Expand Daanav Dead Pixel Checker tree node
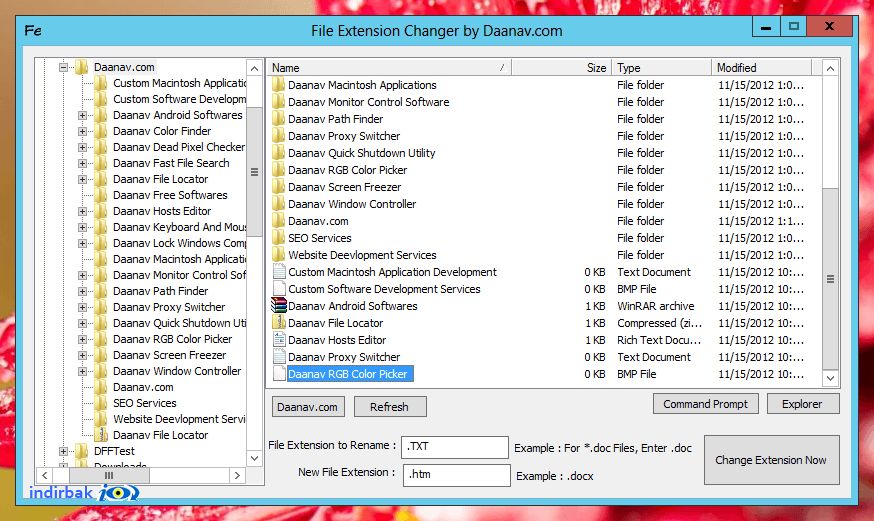Screen dimensions: 874x521 [x=82, y=148]
